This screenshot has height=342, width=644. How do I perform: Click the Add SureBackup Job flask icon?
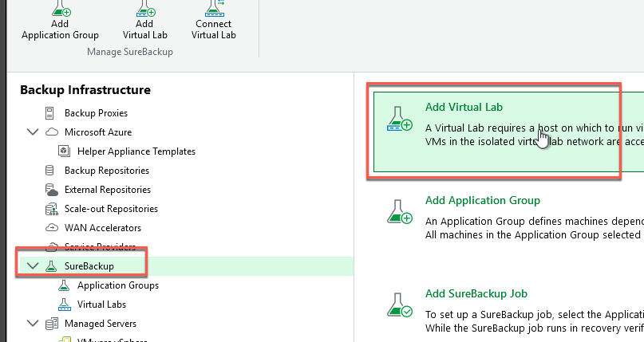(399, 305)
